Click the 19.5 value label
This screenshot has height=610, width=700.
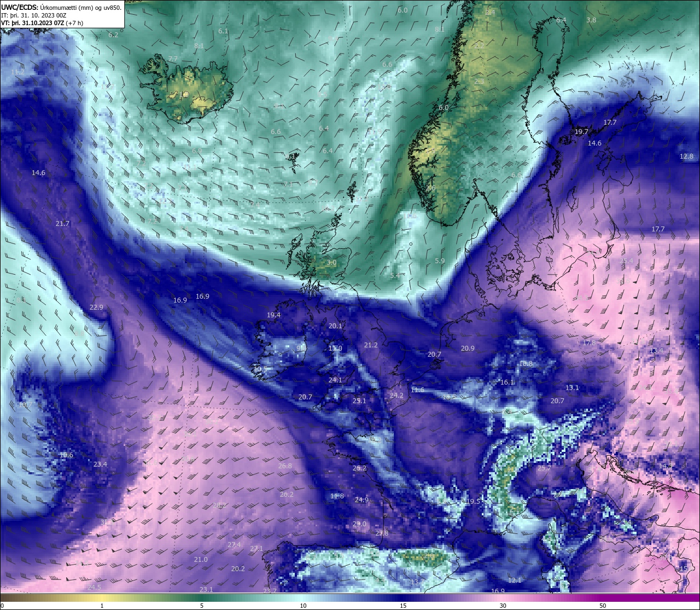coord(473,502)
